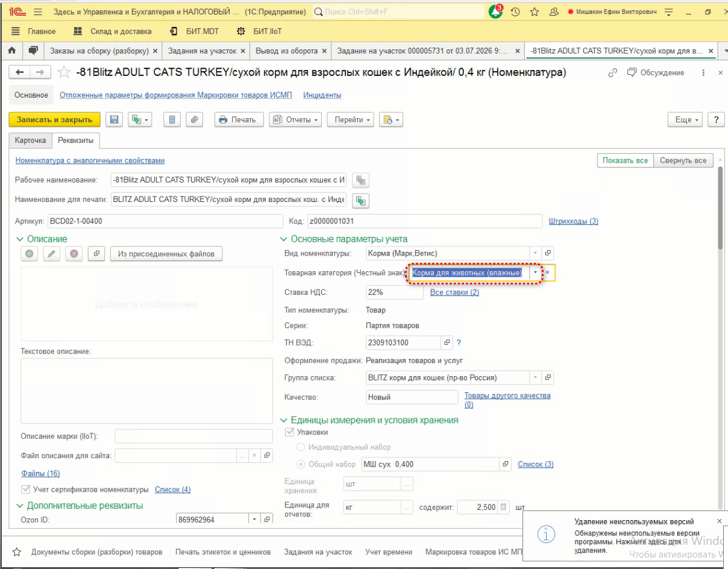Close the Удаление неиспользуемых версий notification
Image resolution: width=728 pixels, height=569 pixels.
click(x=719, y=521)
